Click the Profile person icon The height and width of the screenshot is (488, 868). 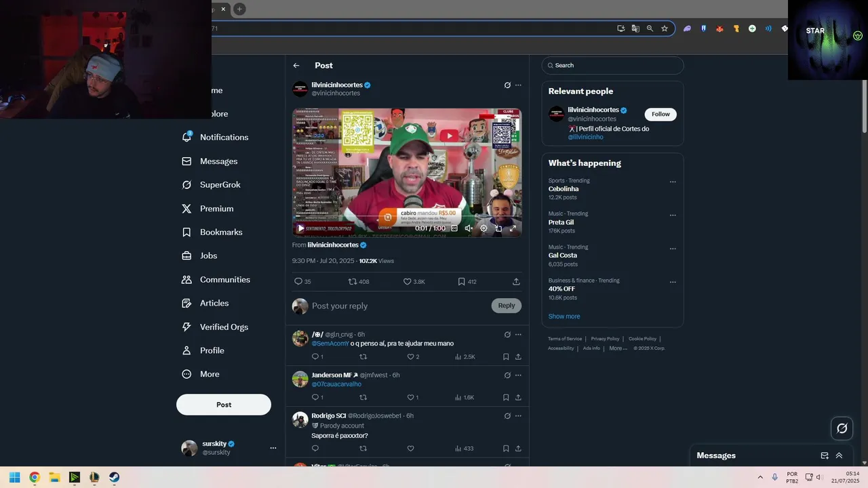coord(186,350)
